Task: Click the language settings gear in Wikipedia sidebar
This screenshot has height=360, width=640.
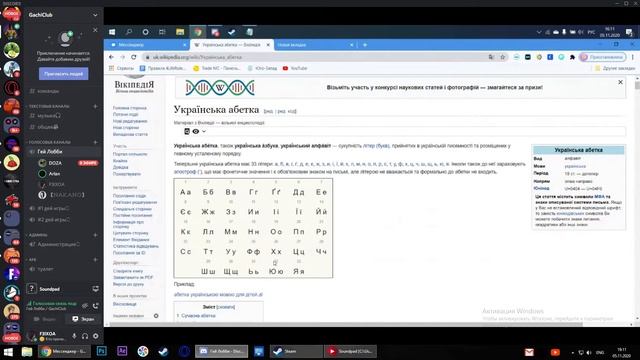Action: pos(156,316)
